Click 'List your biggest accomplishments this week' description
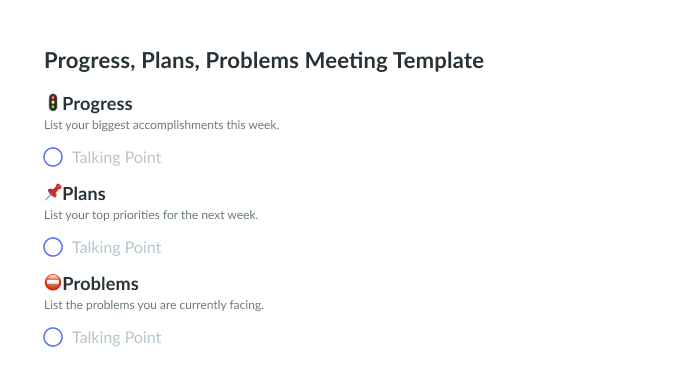 pyautogui.click(x=161, y=125)
